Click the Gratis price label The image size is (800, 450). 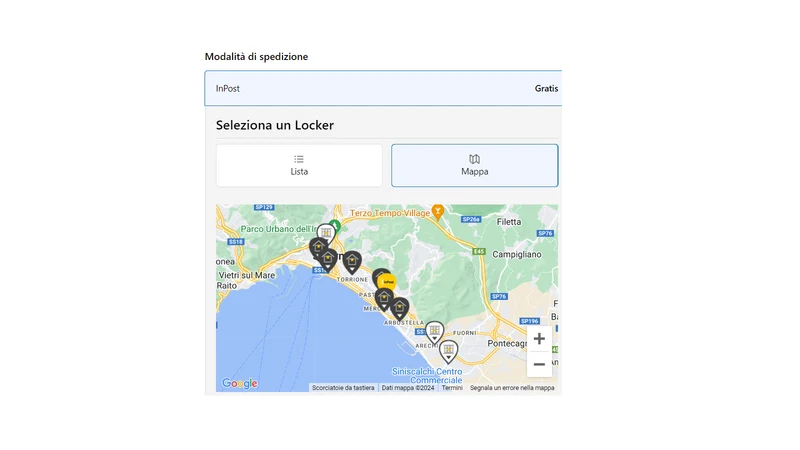(x=546, y=88)
